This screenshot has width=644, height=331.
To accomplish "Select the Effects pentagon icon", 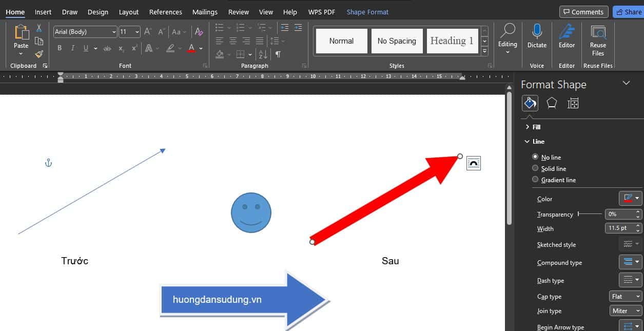I will 552,103.
